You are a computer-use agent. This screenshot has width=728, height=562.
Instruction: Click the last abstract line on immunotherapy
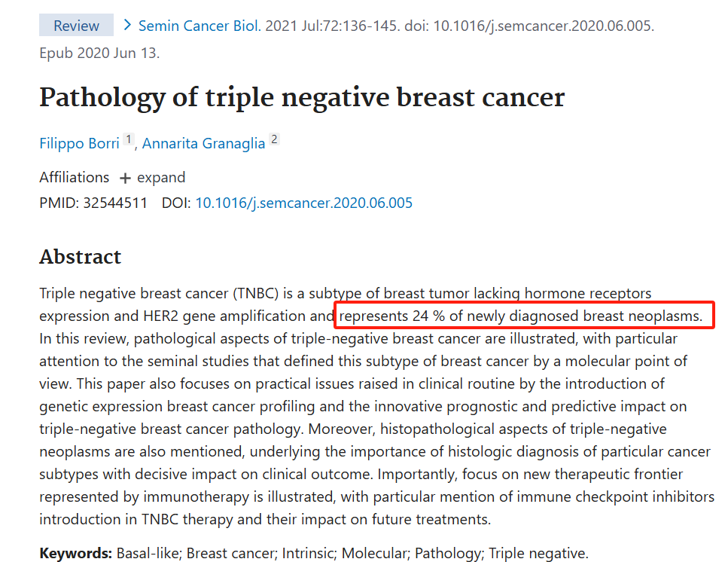[265, 519]
